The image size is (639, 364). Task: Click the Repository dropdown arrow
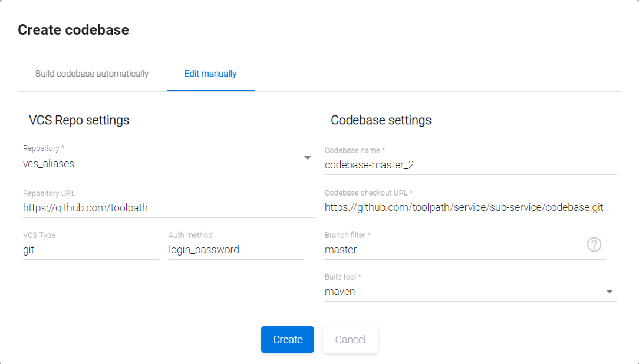(x=307, y=158)
